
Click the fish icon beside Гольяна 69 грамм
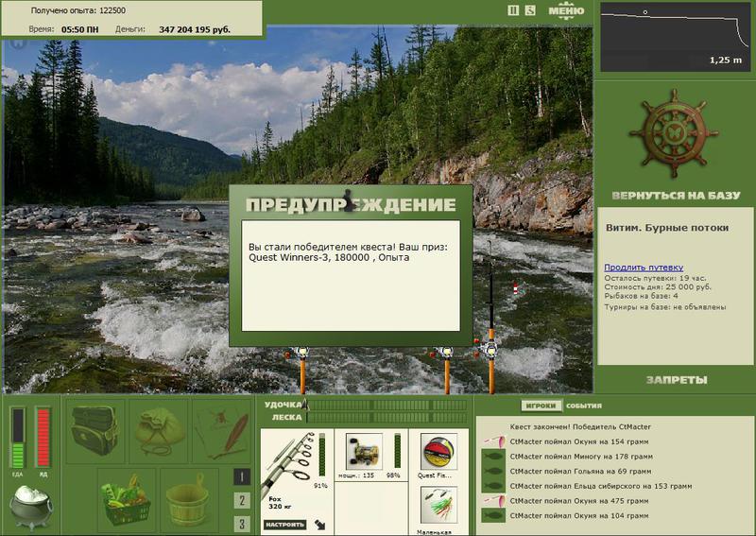493,472
